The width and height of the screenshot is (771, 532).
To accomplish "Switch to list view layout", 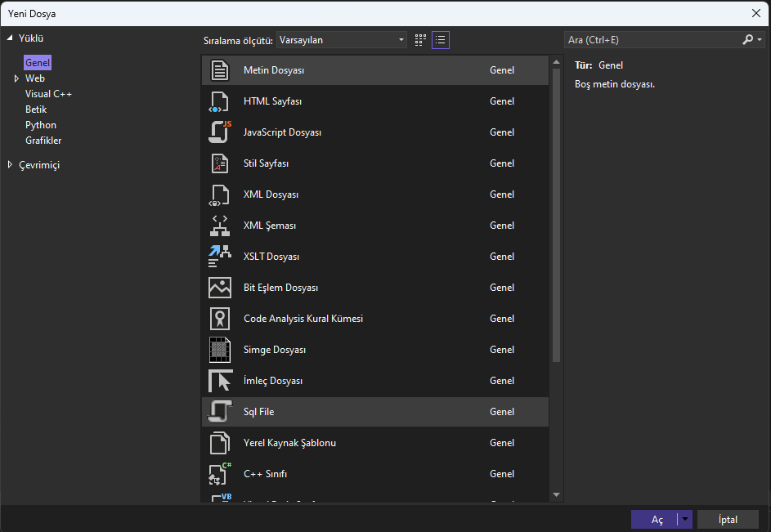I will click(441, 40).
